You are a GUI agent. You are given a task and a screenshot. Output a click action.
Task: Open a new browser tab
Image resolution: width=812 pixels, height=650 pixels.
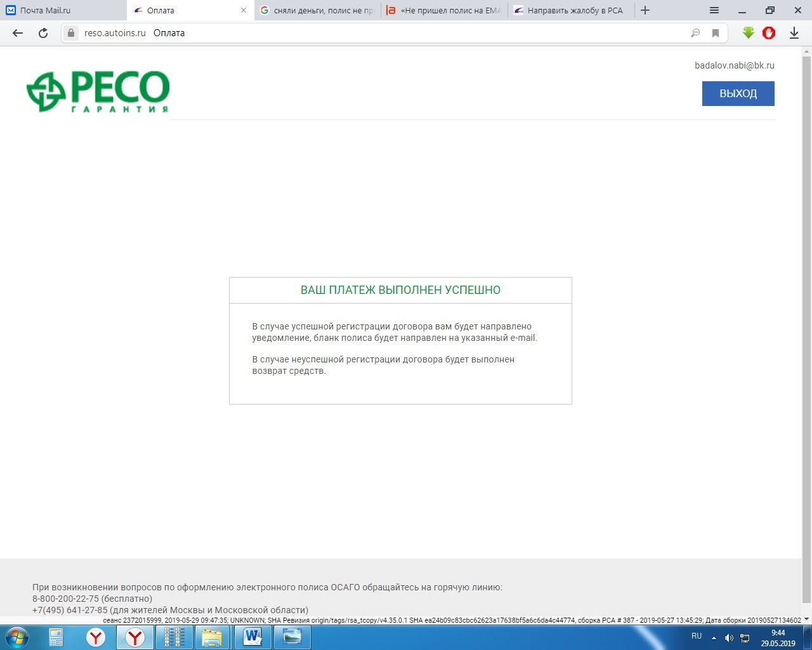645,10
